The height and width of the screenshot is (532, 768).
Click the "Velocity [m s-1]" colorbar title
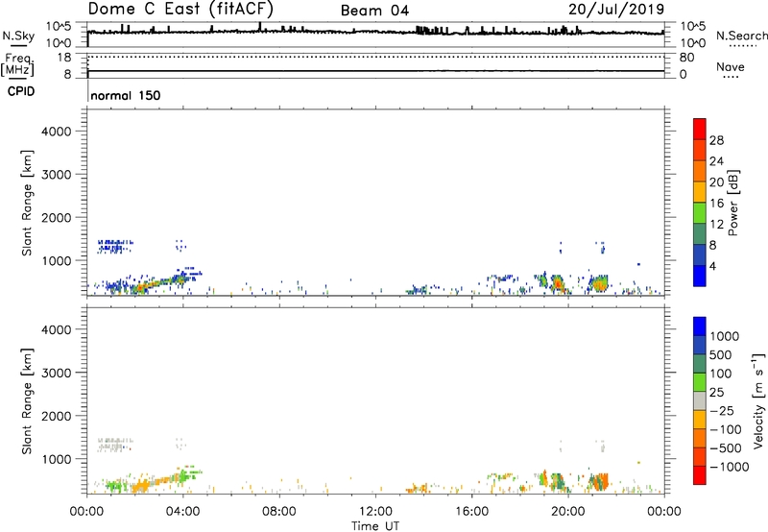click(758, 400)
